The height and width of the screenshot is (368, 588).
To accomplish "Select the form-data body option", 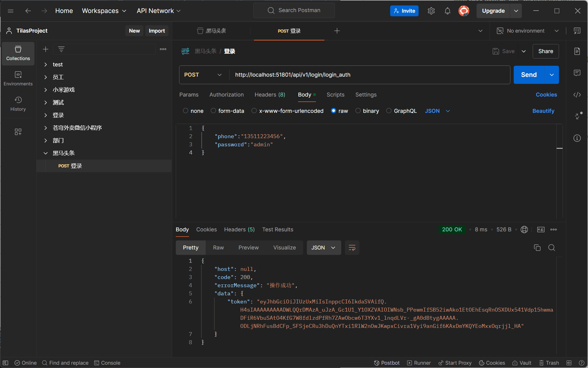I will pos(213,111).
